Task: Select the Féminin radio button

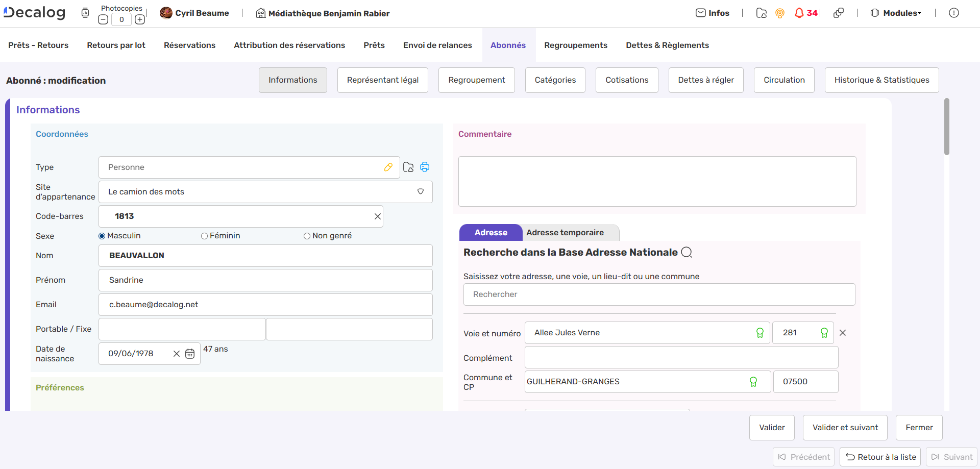Action: [x=204, y=236]
